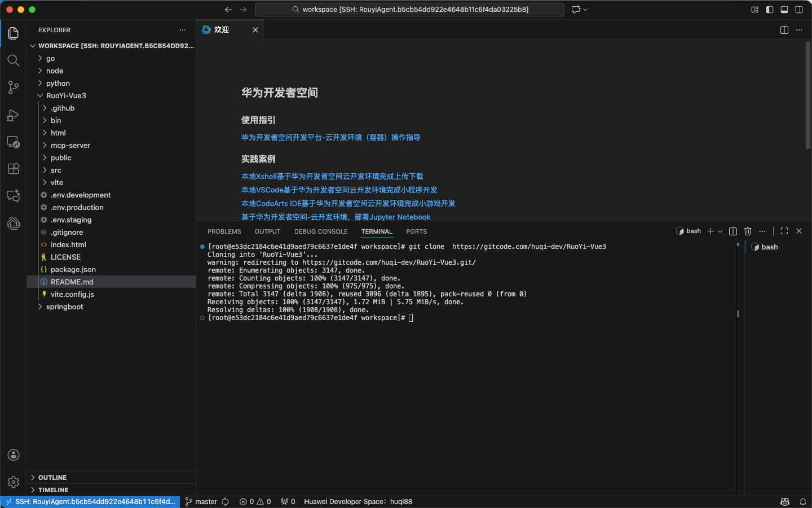Viewport: 812px width, 508px height.
Task: Open the Huawei cloud icon in activity bar
Action: (x=14, y=223)
